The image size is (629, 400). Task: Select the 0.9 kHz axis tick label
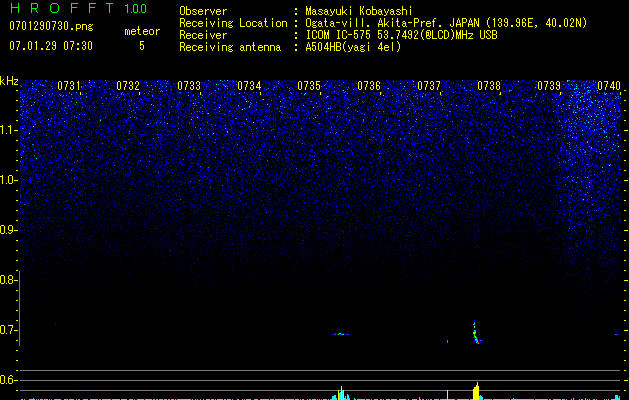[x=7, y=230]
